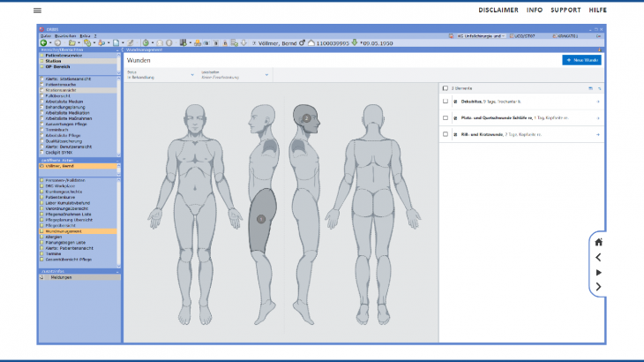Viewport: 644px width, 362px height.
Task: Click wound marker 2 on the head
Action: pos(306,117)
